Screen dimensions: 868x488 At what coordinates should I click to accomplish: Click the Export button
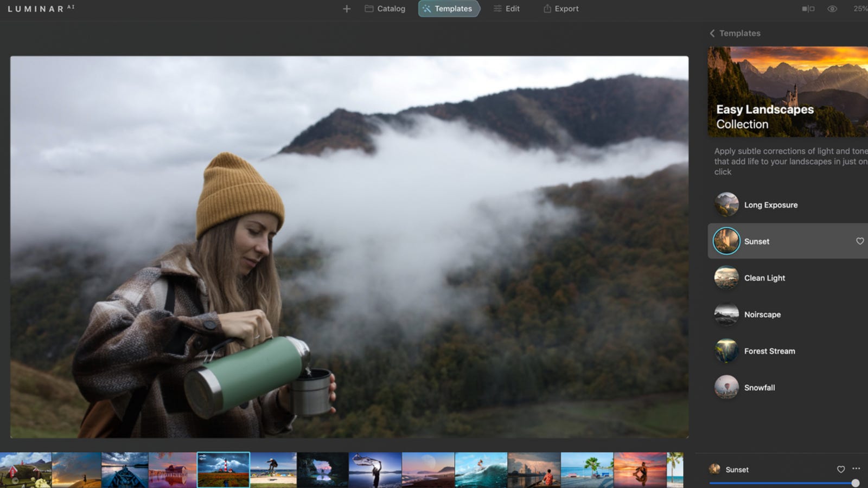click(x=561, y=9)
